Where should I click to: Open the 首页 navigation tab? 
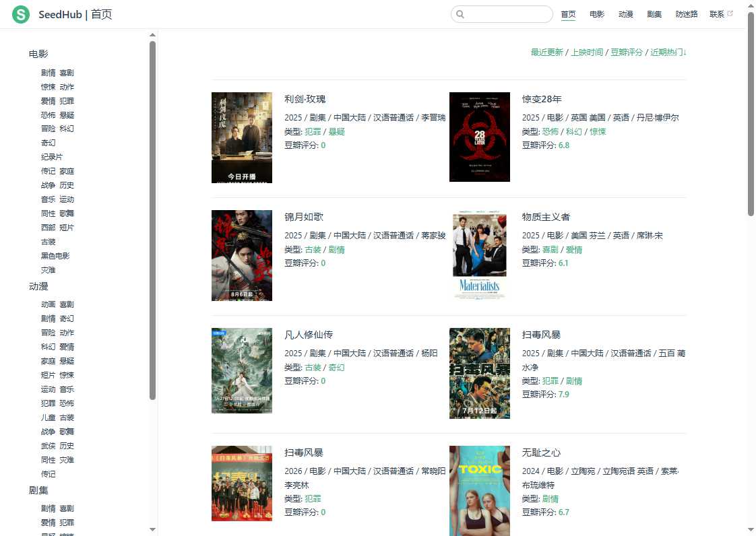point(568,13)
